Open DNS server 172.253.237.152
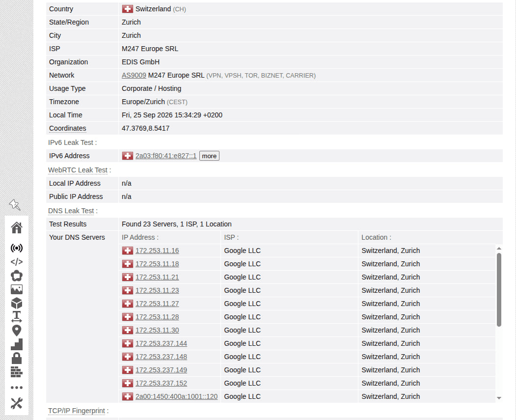The height and width of the screenshot is (420, 516). (x=161, y=383)
